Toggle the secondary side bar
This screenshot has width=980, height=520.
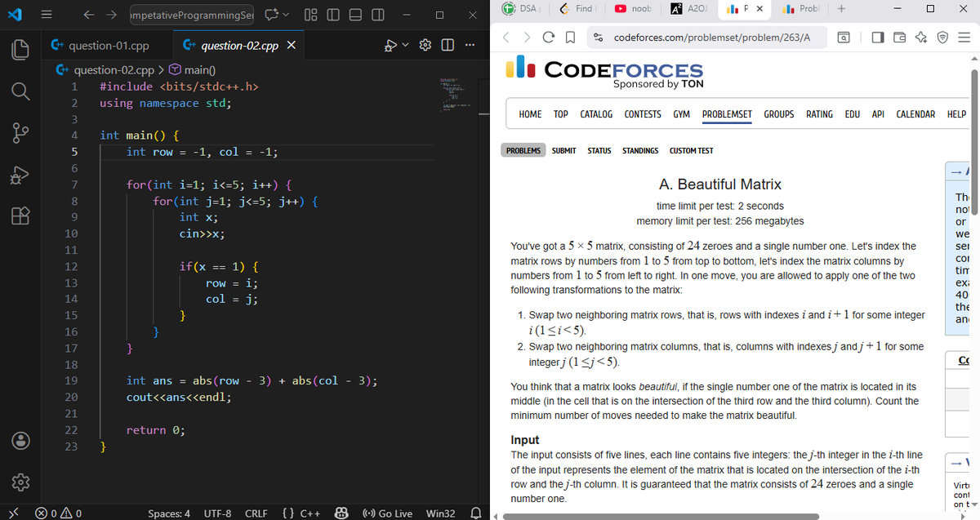click(377, 16)
